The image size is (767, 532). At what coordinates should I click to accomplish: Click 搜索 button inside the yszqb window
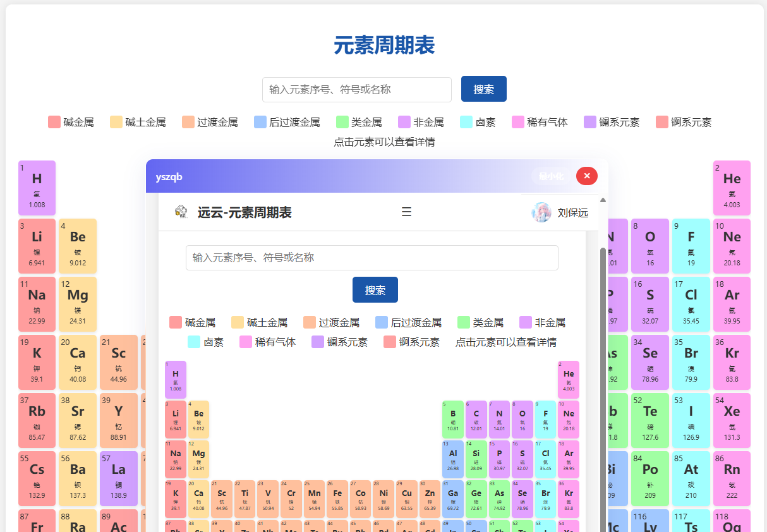pos(375,290)
